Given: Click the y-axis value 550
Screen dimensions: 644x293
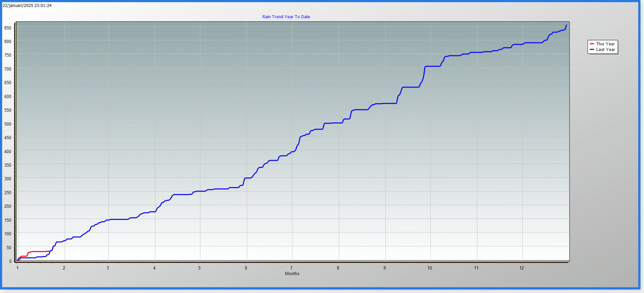Looking at the screenshot, I should [x=8, y=110].
